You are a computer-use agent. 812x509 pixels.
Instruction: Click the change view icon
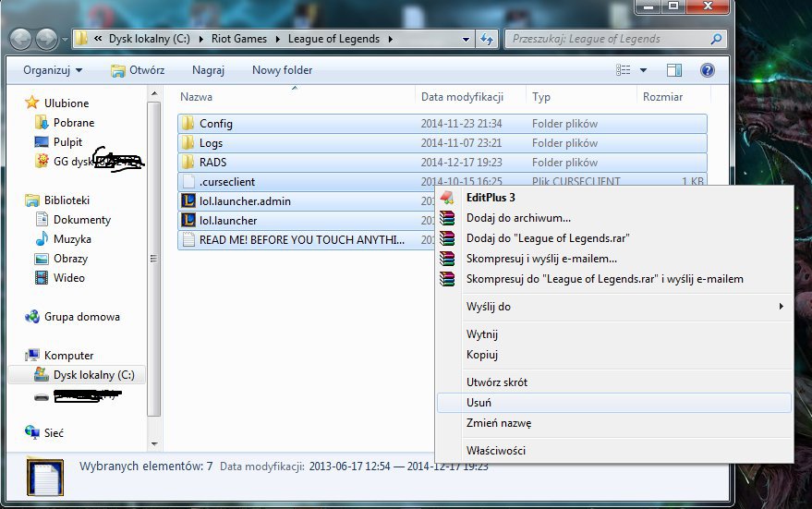tap(623, 70)
